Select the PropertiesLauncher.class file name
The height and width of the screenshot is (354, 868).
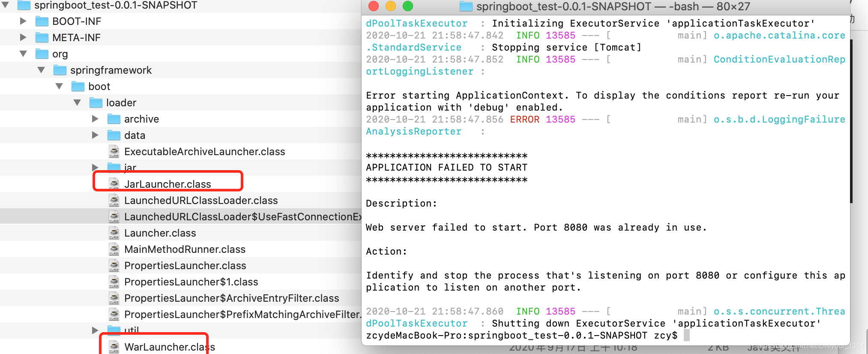pos(185,265)
